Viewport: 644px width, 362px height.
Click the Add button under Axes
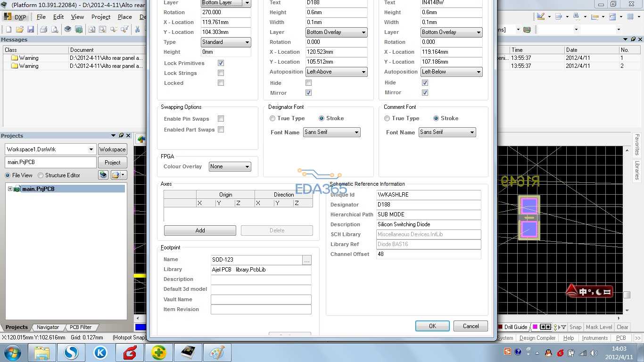[x=200, y=230]
